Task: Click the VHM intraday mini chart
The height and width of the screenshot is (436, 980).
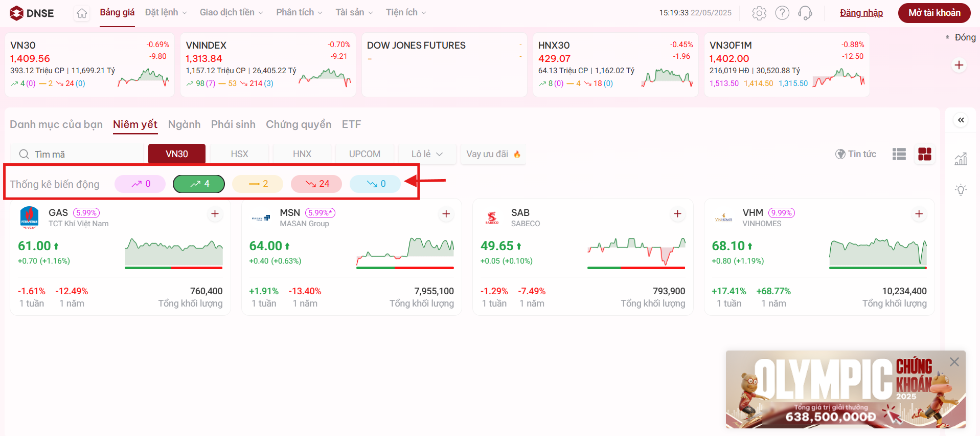Action: pyautogui.click(x=878, y=253)
